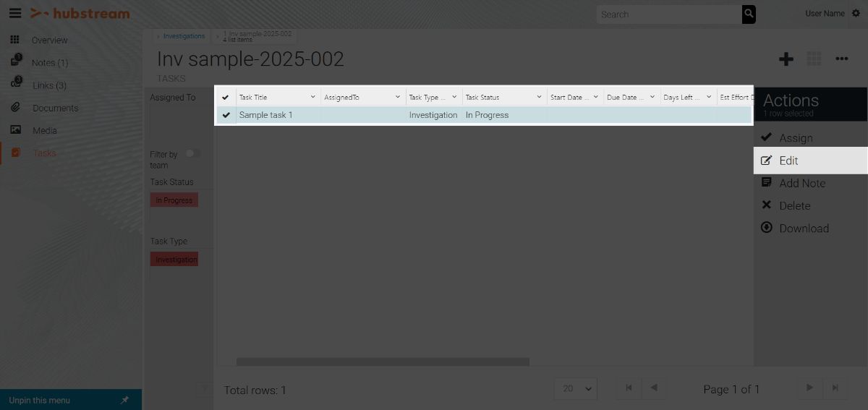This screenshot has height=410, width=868.
Task: Open the AssignedTo column dropdown
Action: (x=398, y=97)
